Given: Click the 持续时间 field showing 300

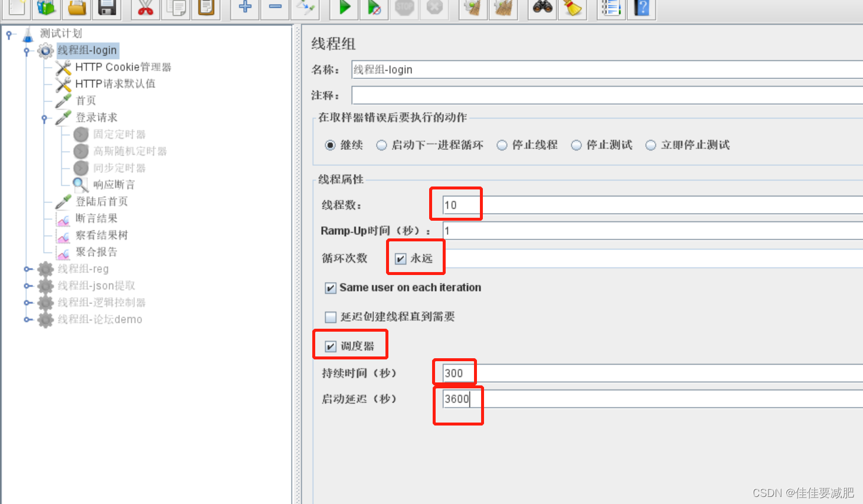Looking at the screenshot, I should (652, 374).
